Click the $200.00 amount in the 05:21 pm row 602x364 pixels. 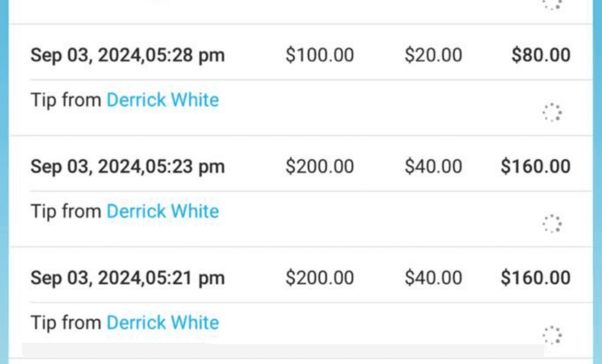click(320, 278)
